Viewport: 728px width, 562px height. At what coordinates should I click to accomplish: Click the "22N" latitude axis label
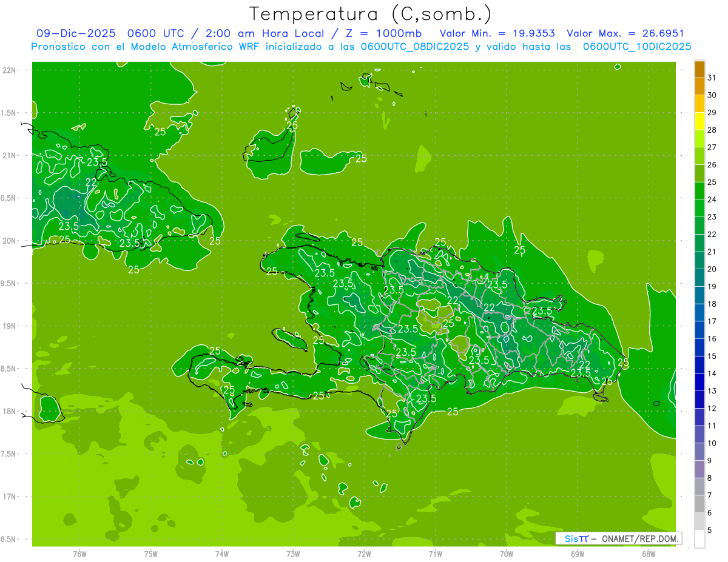tap(10, 70)
